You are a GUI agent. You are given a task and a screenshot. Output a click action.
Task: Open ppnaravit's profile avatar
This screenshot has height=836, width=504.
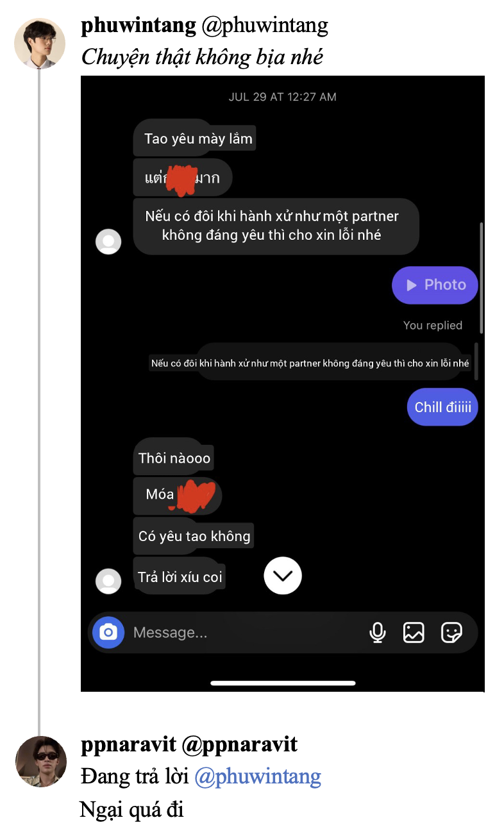point(41,762)
